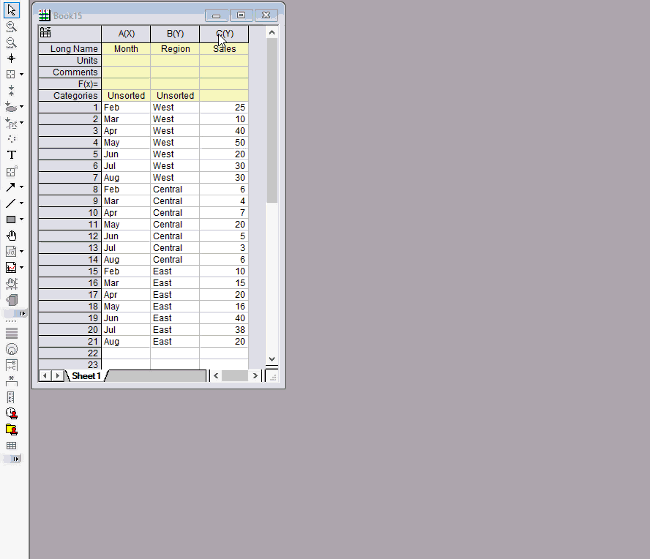Select row header 8
650x559 pixels.
70,189
